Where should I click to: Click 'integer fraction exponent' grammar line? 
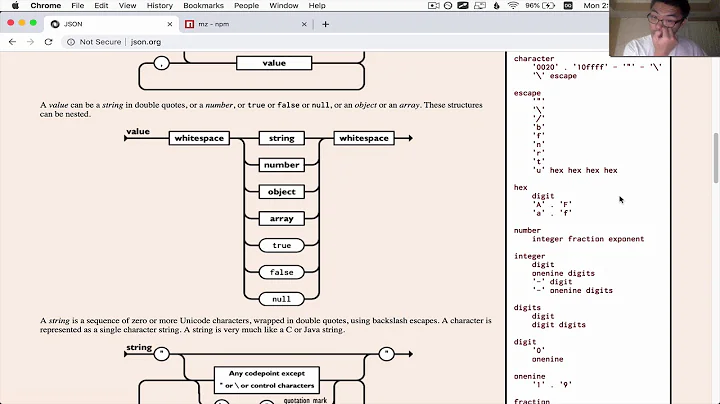pyautogui.click(x=588, y=239)
